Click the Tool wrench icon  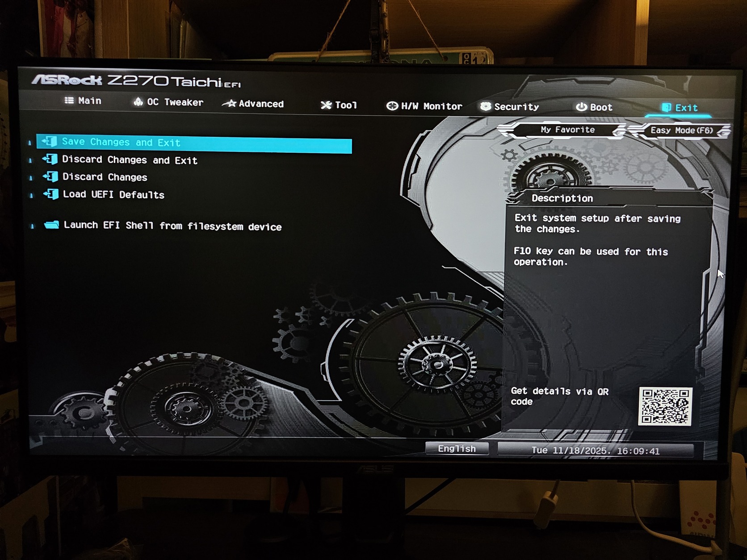pyautogui.click(x=326, y=105)
